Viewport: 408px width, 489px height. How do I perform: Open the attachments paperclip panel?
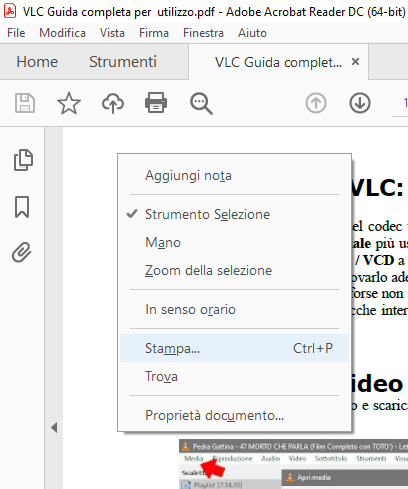tap(22, 252)
